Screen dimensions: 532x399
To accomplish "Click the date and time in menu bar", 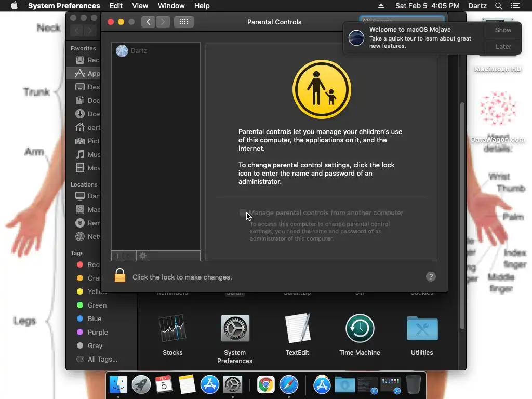I will (x=427, y=6).
